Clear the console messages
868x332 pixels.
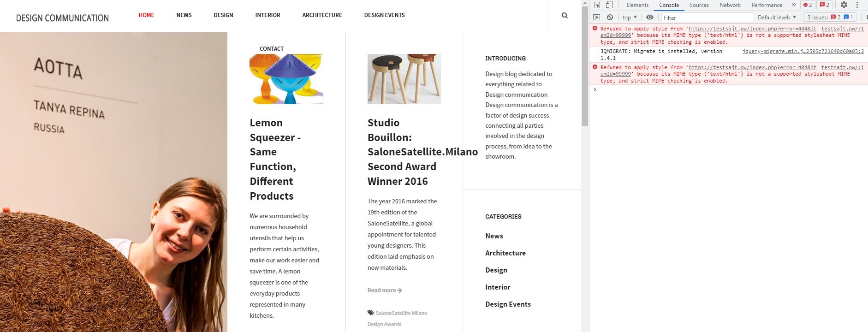tap(610, 18)
